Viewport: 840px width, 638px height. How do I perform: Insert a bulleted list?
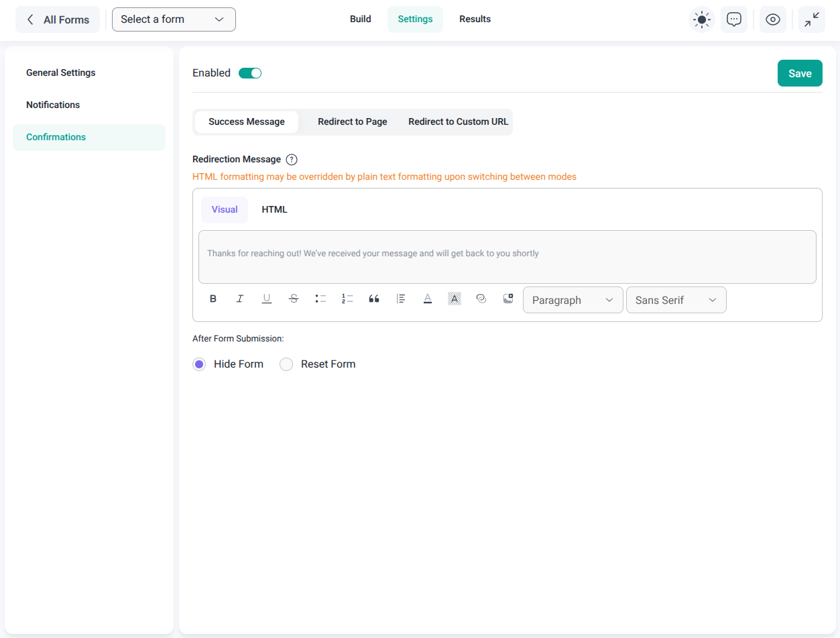[x=320, y=299]
